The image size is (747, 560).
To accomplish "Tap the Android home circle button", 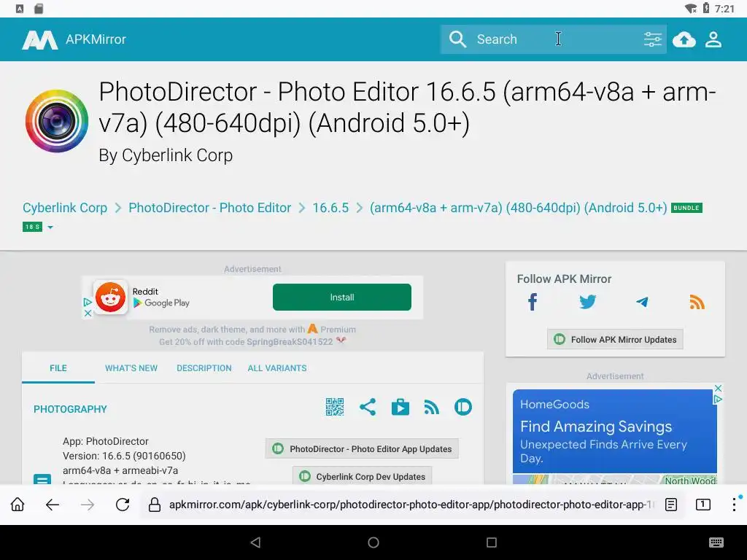I will (373, 542).
